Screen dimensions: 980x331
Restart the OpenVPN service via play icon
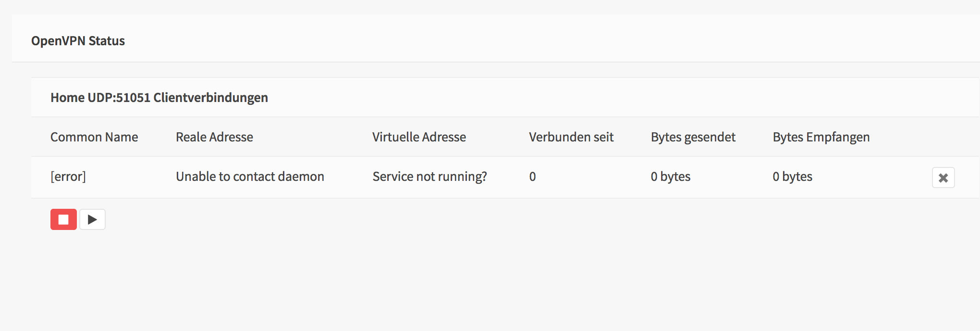(92, 219)
